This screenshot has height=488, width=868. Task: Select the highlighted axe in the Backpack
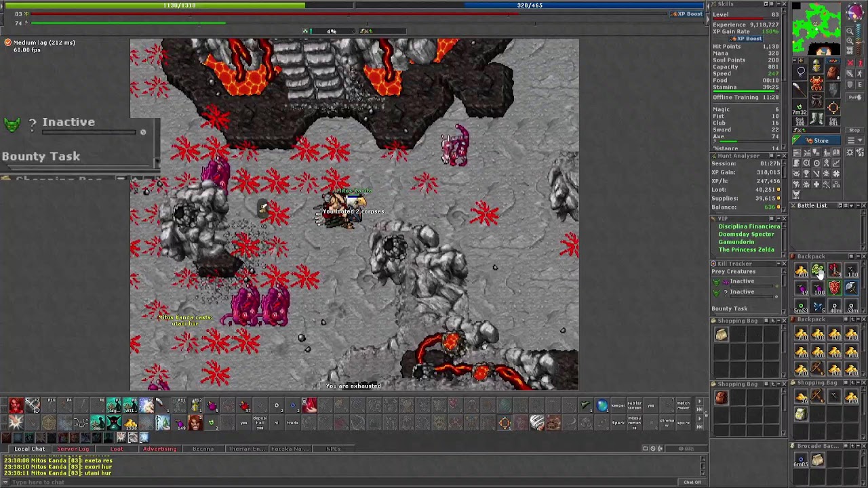[x=850, y=289]
